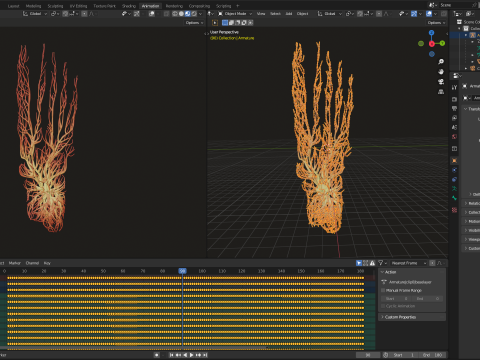
Task: Open right viewport Options dropdown
Action: (x=436, y=23)
